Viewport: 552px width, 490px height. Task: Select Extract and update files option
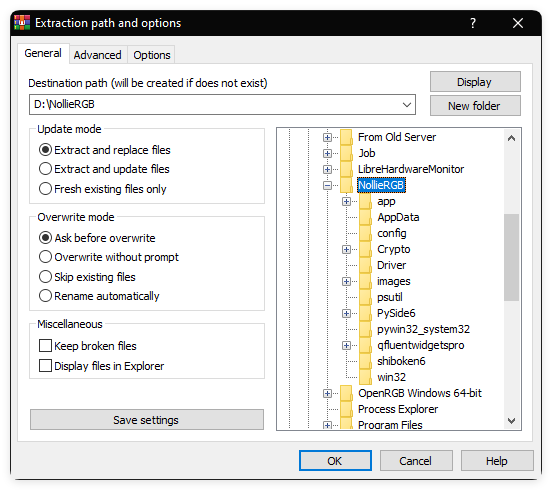[45, 169]
